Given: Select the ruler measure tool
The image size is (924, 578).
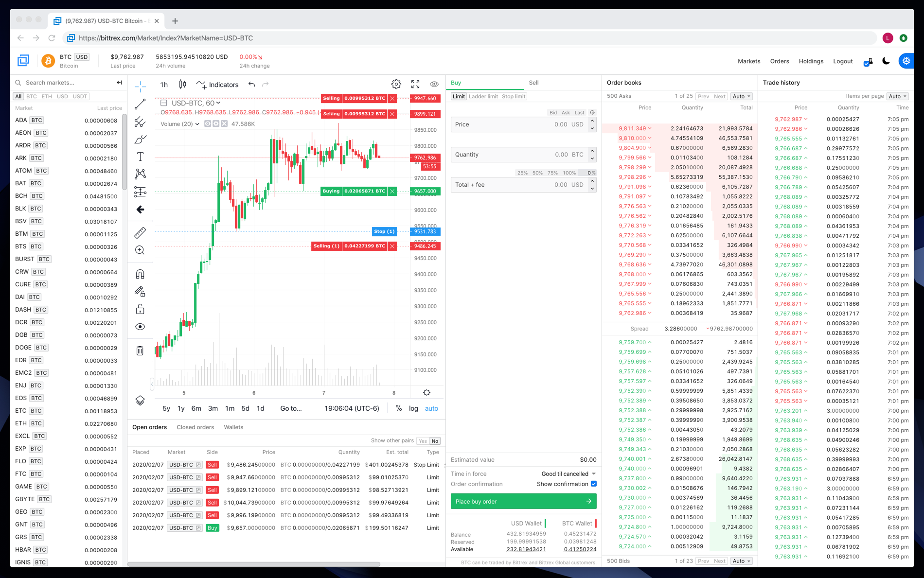Looking at the screenshot, I should [140, 233].
